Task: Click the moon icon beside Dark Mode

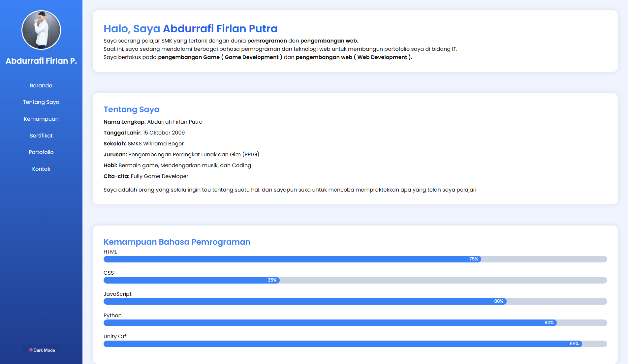Action: [x=30, y=350]
